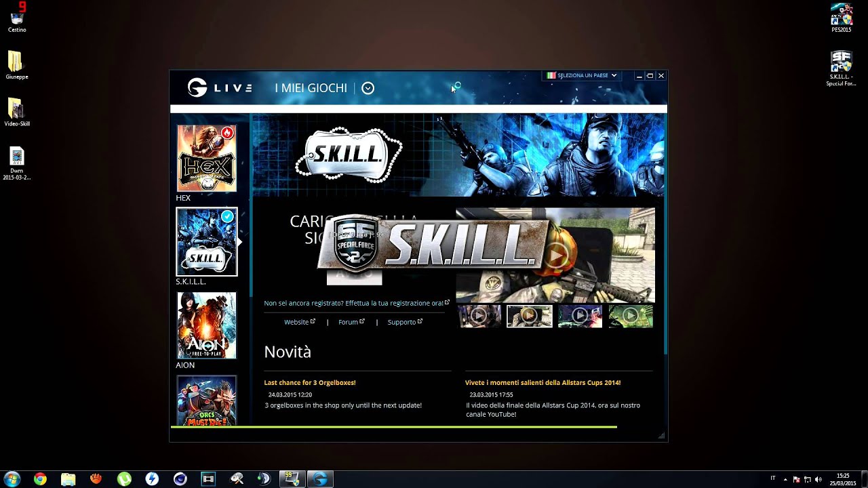Image resolution: width=868 pixels, height=488 pixels.
Task: Select the AION game tile
Action: click(x=207, y=325)
